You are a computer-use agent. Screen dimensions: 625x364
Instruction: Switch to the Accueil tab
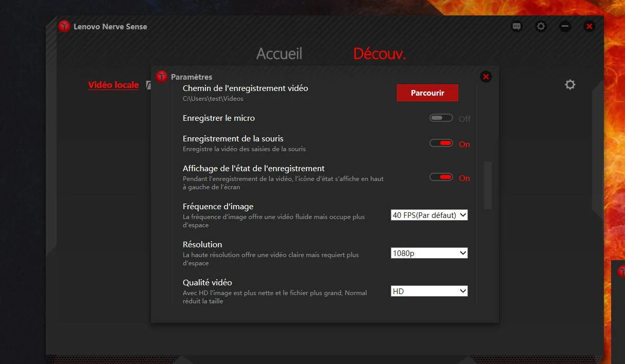[279, 53]
